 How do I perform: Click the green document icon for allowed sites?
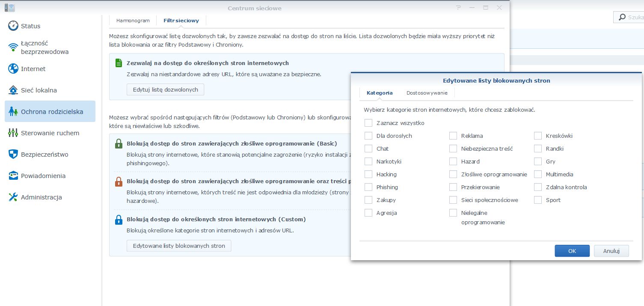(119, 63)
